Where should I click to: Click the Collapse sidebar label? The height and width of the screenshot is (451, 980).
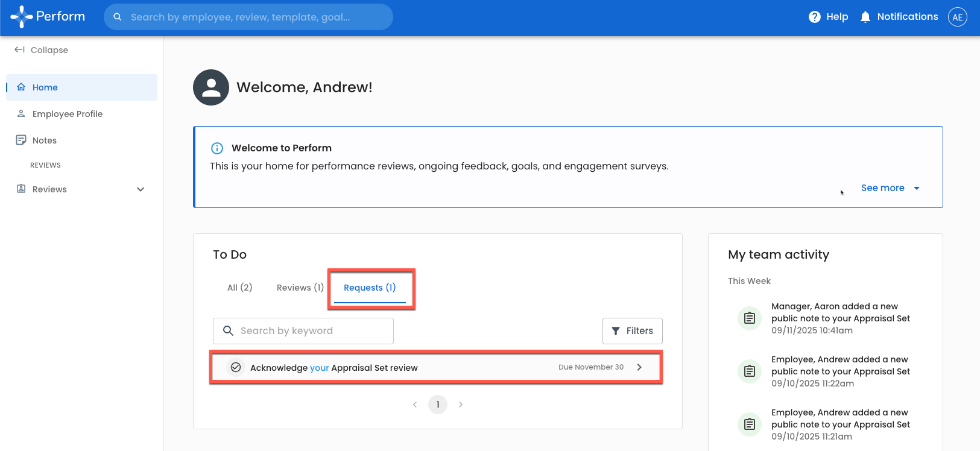point(49,50)
